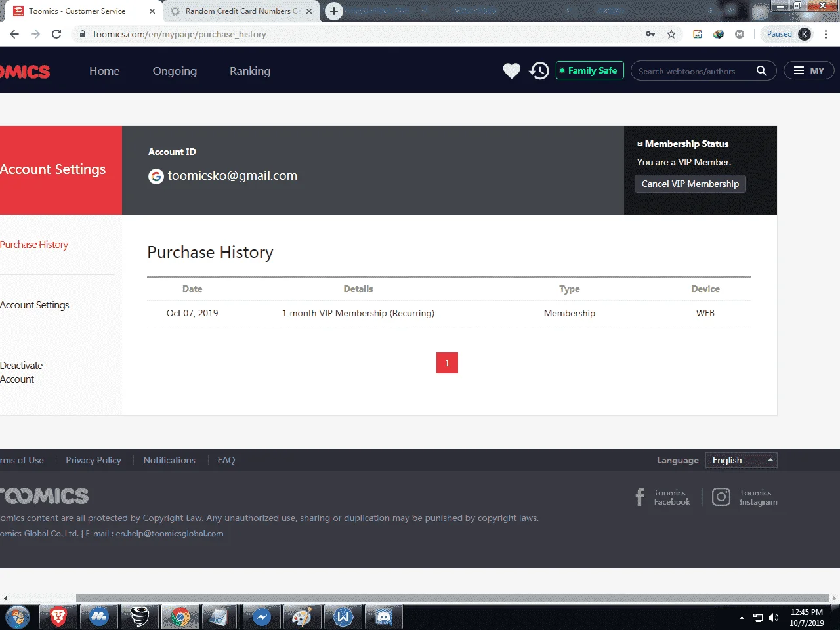This screenshot has width=840, height=630.
Task: Open the Paint palette taskbar icon
Action: click(302, 617)
